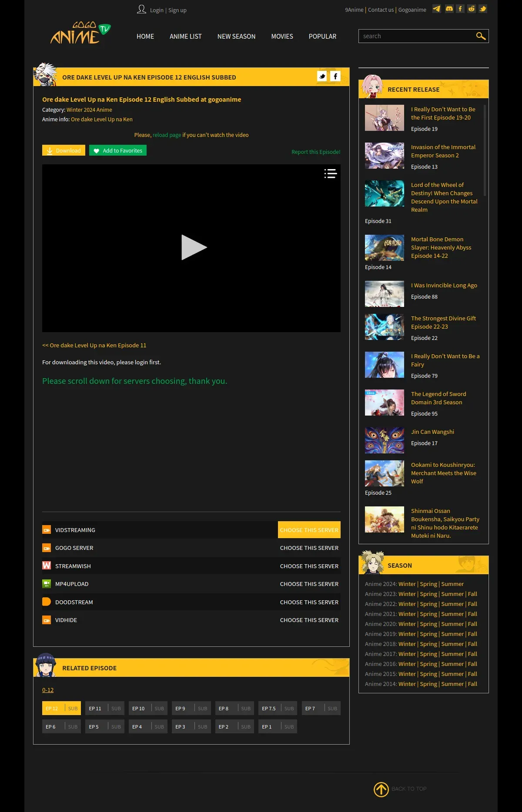Open the 9Anime link
The height and width of the screenshot is (812, 522).
coord(354,10)
